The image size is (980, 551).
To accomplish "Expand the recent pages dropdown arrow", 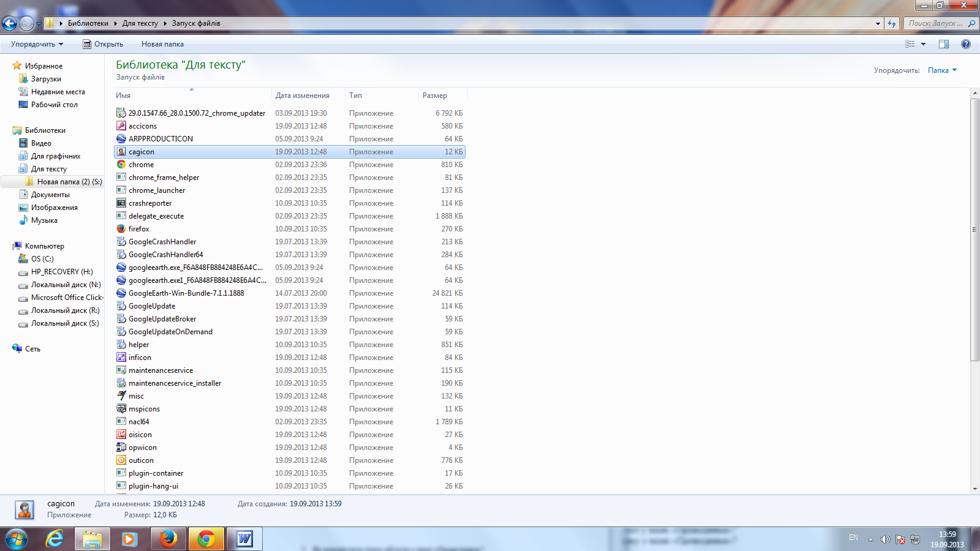I will tap(39, 24).
